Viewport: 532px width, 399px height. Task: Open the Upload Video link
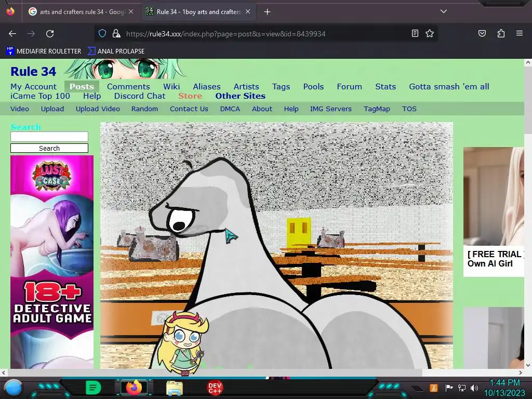[98, 109]
